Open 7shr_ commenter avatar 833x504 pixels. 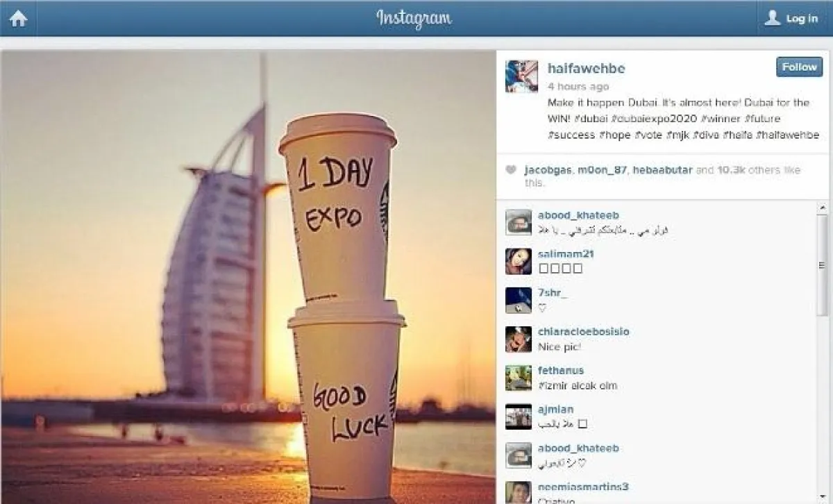click(519, 300)
